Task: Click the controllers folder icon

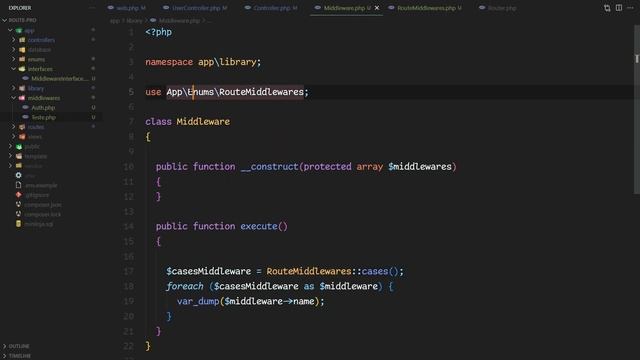Action: click(x=22, y=40)
